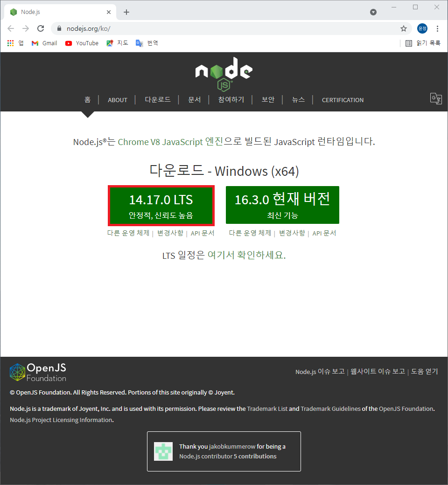Image resolution: width=448 pixels, height=485 pixels.
Task: Open the 다운로드 nav item
Action: (x=158, y=100)
